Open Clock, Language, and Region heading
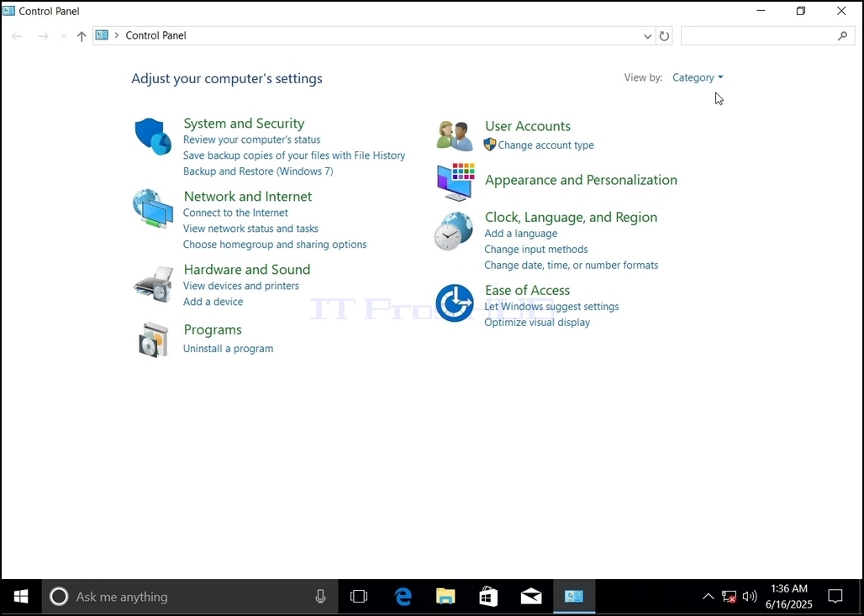Image resolution: width=864 pixels, height=616 pixels. [571, 217]
